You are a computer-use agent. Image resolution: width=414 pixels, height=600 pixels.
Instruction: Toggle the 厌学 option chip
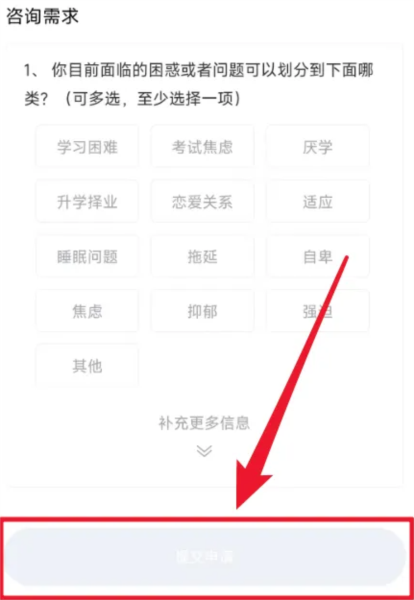(318, 147)
